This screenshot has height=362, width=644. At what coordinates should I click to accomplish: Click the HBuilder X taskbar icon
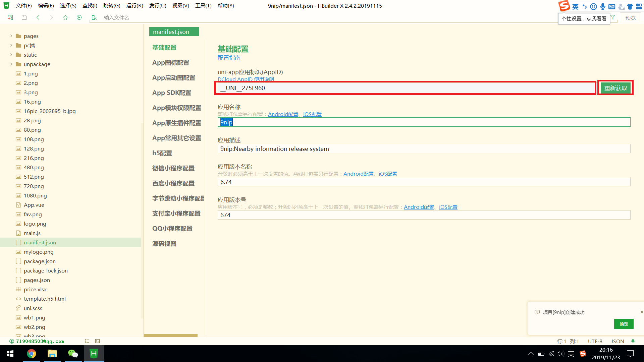[94, 354]
